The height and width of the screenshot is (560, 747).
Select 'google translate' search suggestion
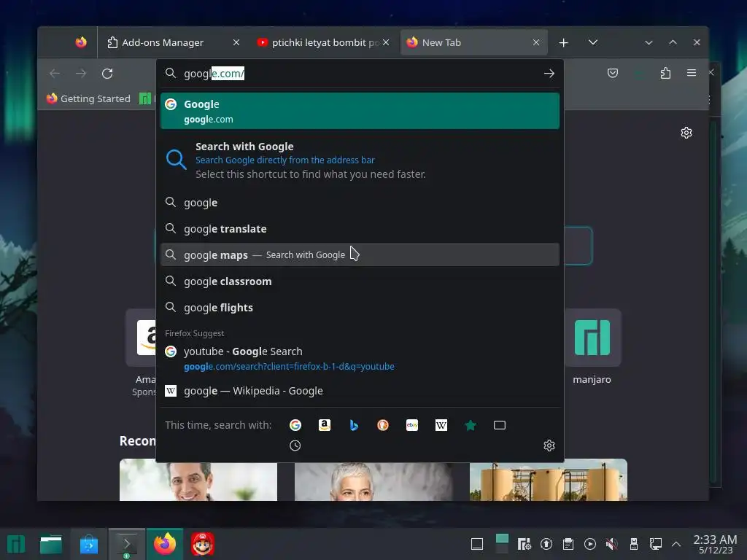tap(360, 228)
